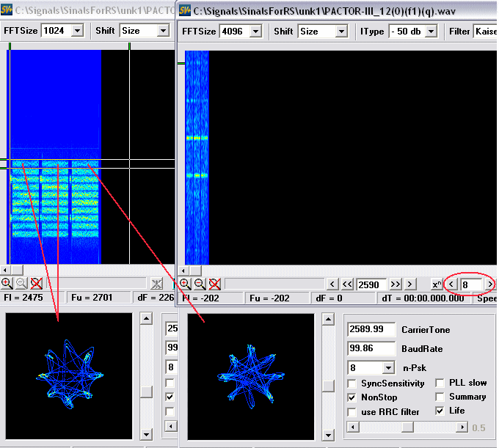Click the BaudRate value field
This screenshot has width=499, height=448.
click(x=371, y=349)
